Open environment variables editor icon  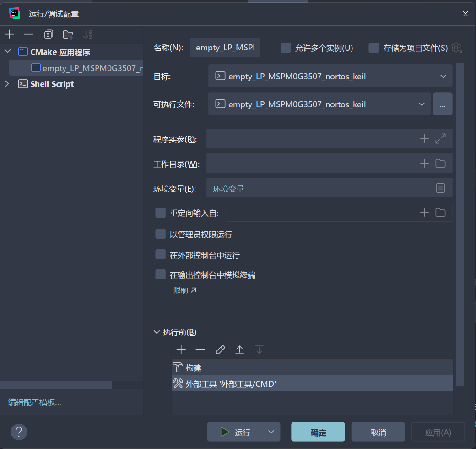click(x=440, y=188)
